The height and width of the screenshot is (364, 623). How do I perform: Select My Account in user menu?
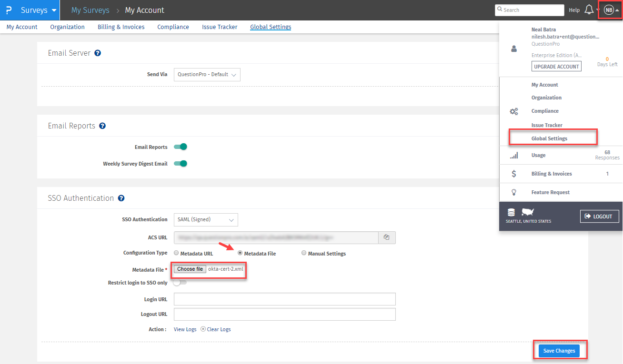click(x=545, y=85)
